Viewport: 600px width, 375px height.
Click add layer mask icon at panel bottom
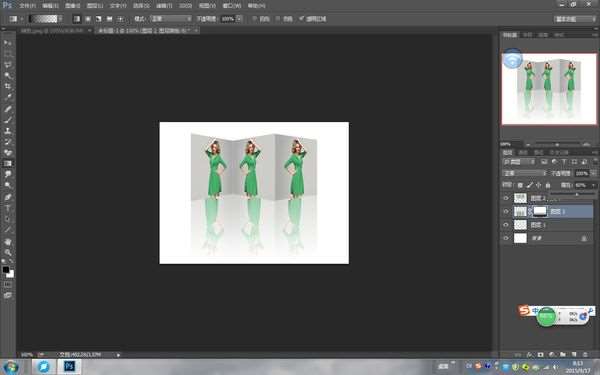click(540, 355)
